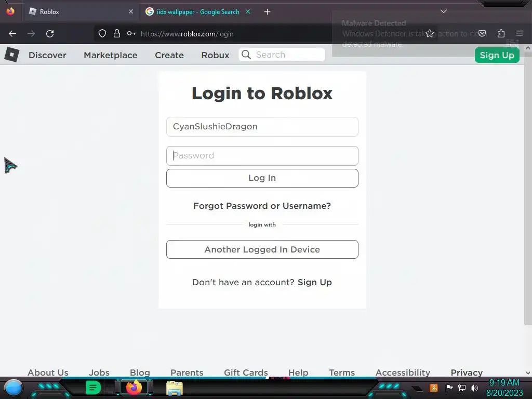Open the Accessibility footer link

point(403,372)
